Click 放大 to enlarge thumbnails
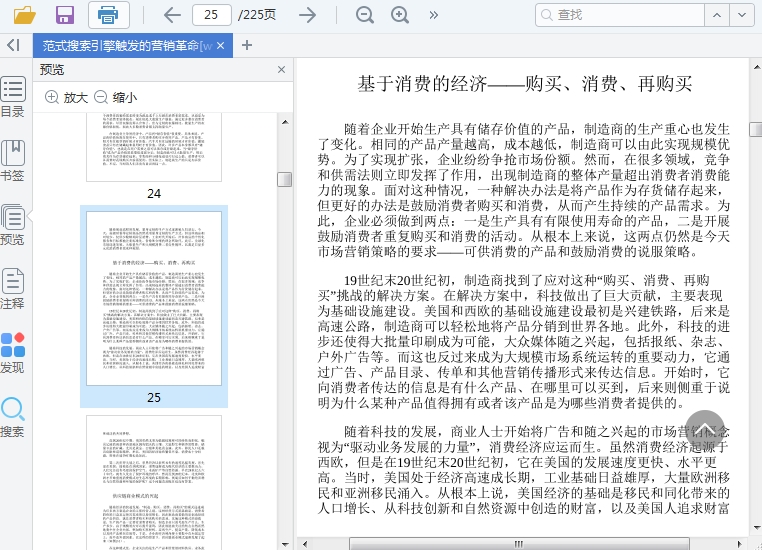The height and width of the screenshot is (550, 762). point(66,97)
